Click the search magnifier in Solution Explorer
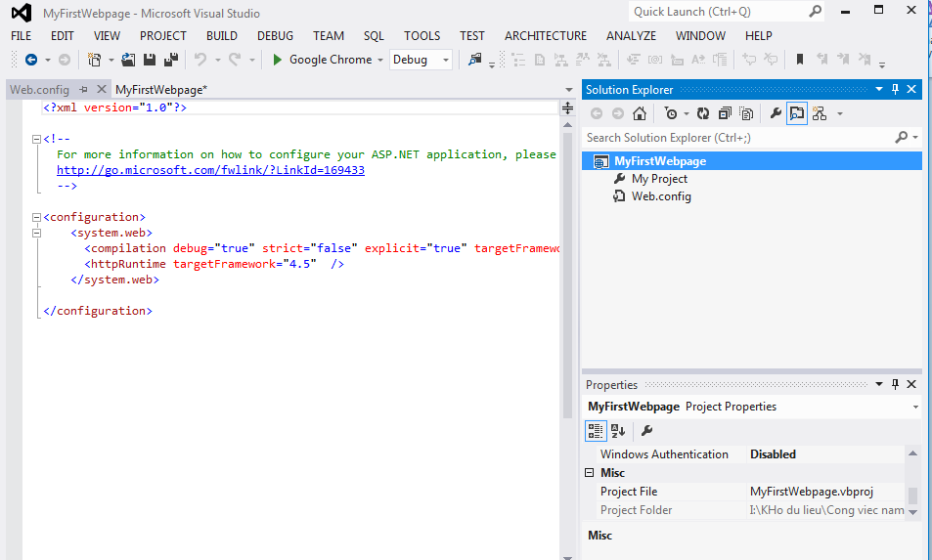Screen dimensions: 932x560 [902, 137]
